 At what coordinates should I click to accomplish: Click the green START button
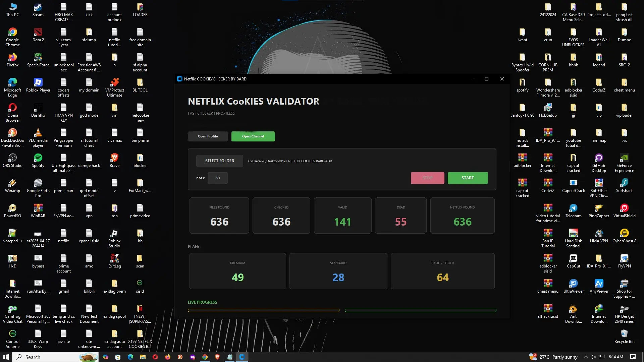[x=468, y=178]
